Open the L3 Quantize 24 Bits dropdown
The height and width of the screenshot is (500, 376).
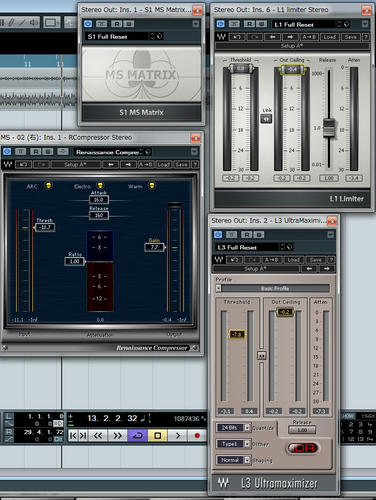[x=233, y=428]
